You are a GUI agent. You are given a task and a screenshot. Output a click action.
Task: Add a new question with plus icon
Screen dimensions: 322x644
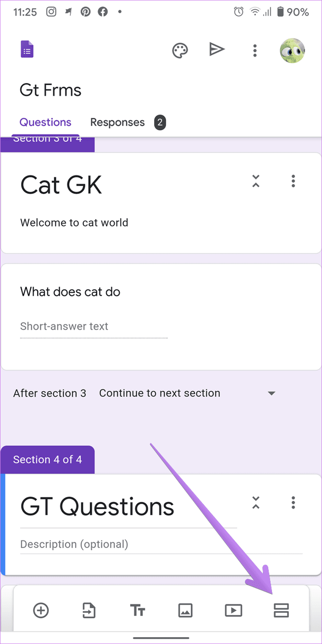coord(41,610)
